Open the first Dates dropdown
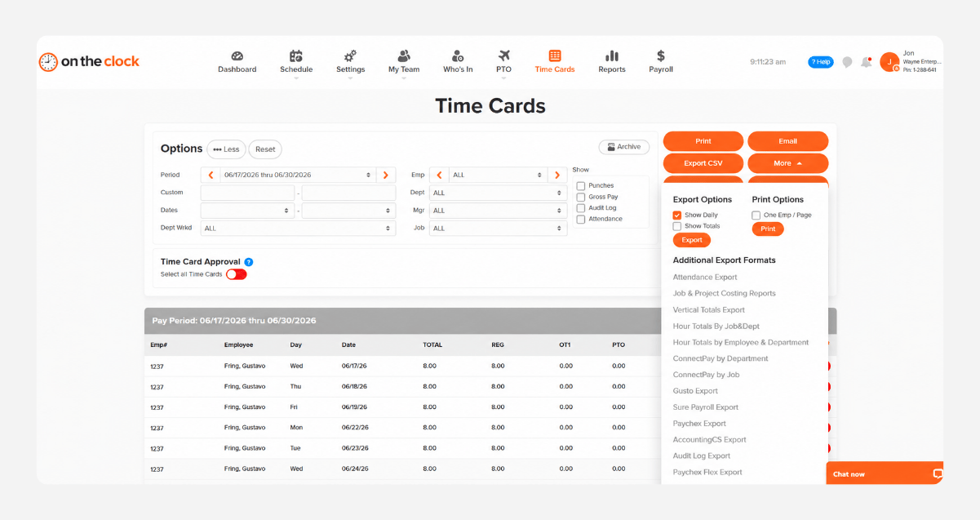 247,211
